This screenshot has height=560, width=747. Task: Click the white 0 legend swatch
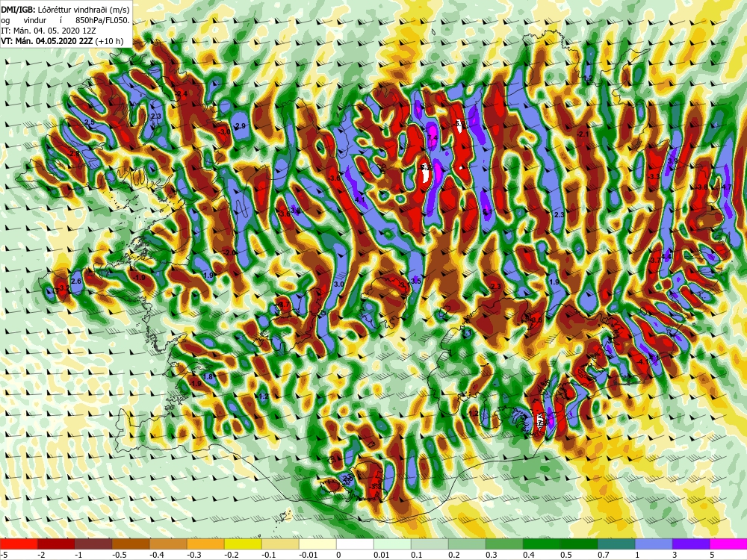[355, 544]
